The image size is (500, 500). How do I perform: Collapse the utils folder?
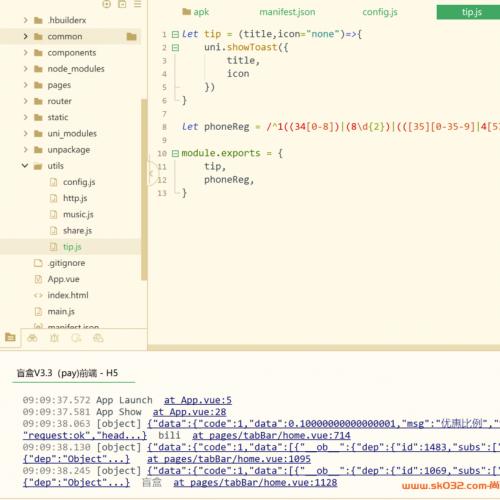tap(25, 166)
